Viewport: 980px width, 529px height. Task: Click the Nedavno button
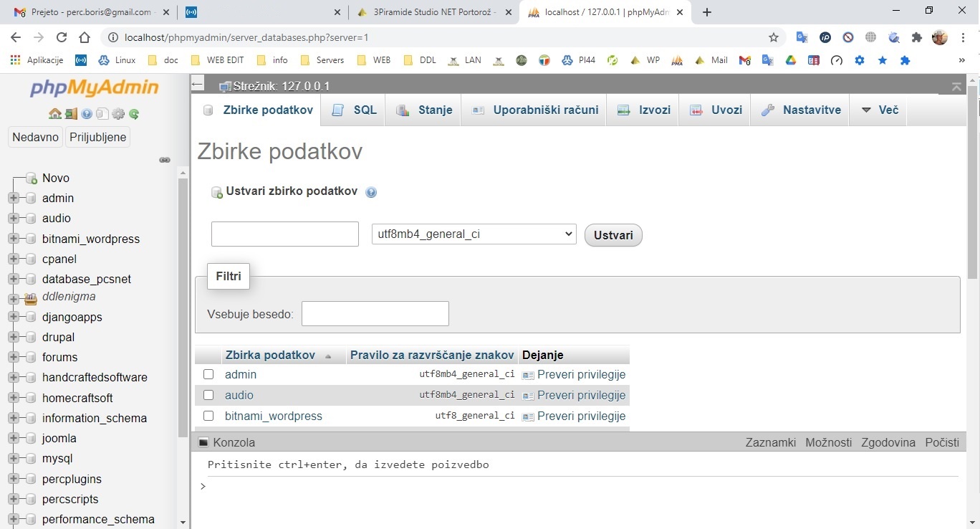pos(35,137)
